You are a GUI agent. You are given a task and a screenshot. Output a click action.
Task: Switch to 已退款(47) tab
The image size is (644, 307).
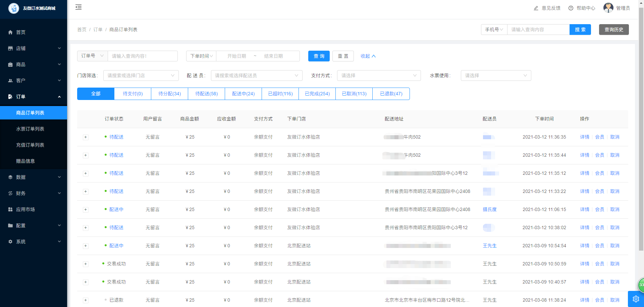coord(391,94)
